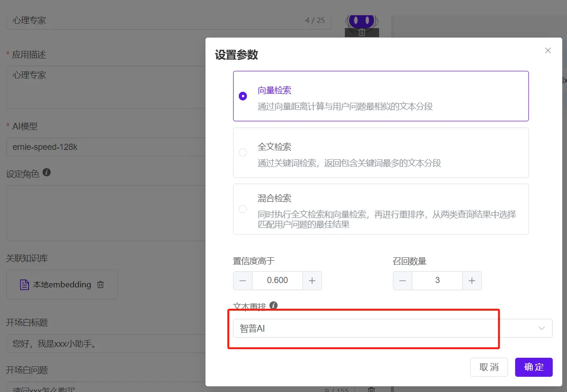Click the 本地embedding knowledge base name
Viewport: 567px width, 392px height.
click(x=62, y=284)
